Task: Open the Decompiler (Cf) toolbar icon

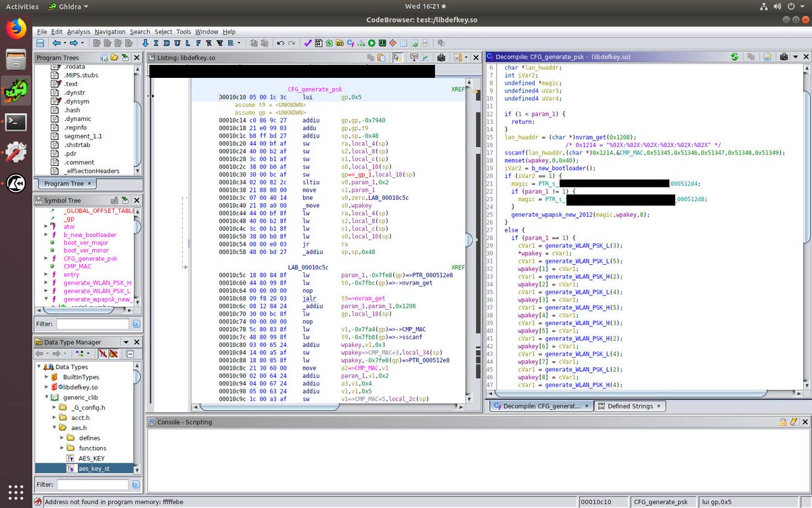Action: click(351, 42)
